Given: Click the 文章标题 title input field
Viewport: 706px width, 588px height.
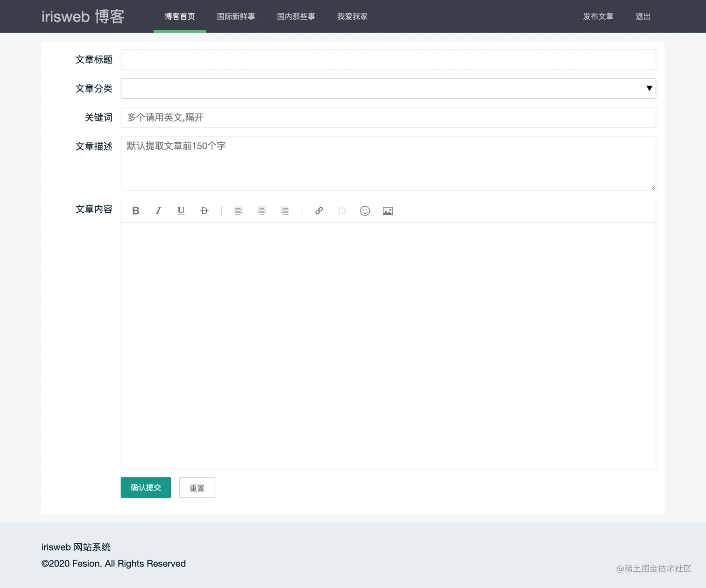Looking at the screenshot, I should click(388, 59).
